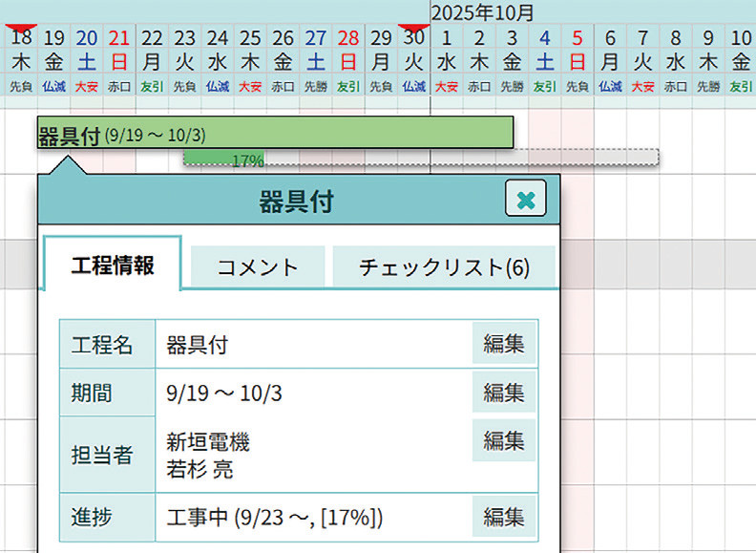This screenshot has height=553, width=756.
Task: Close the 器具付 popup with the X button
Action: (x=526, y=199)
